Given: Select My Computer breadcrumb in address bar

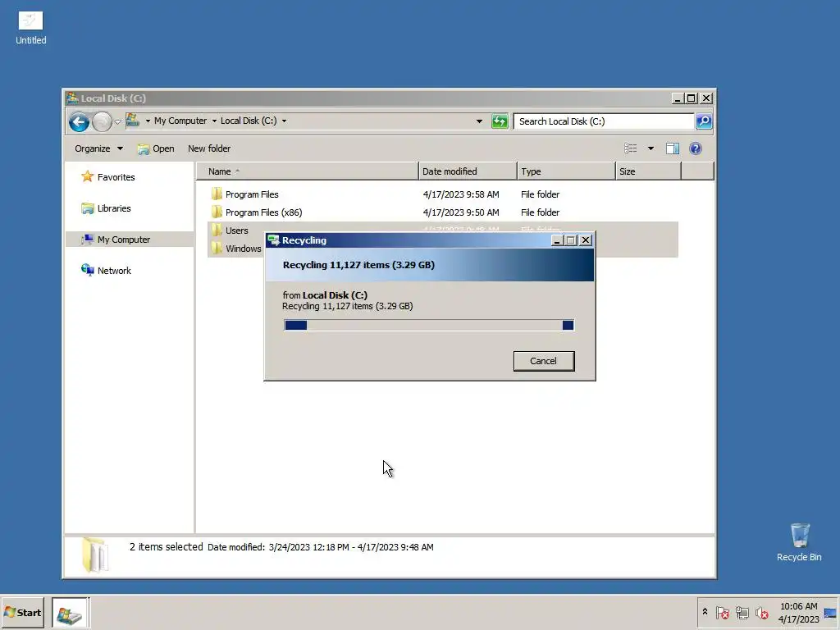Looking at the screenshot, I should click(180, 121).
